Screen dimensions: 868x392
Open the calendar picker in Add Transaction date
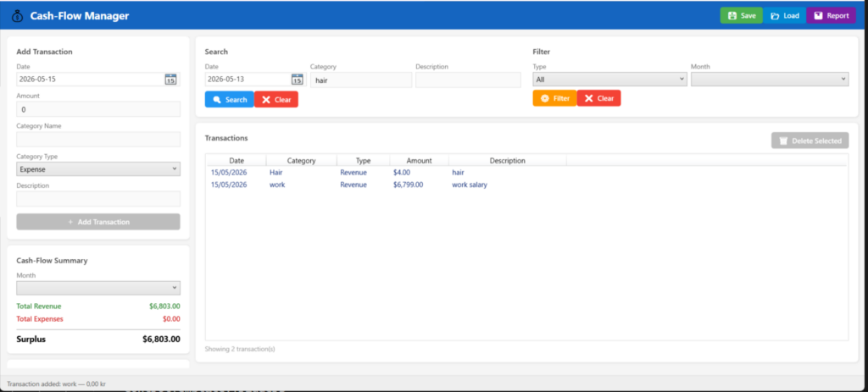170,79
